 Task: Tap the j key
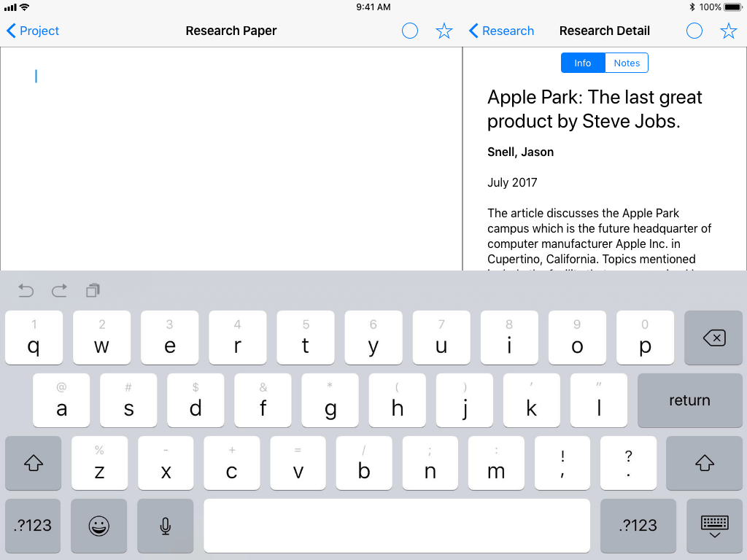[x=465, y=400]
